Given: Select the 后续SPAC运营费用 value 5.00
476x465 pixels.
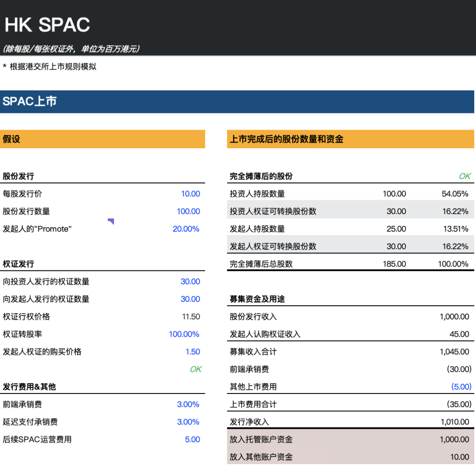Looking at the screenshot, I should 192,439.
